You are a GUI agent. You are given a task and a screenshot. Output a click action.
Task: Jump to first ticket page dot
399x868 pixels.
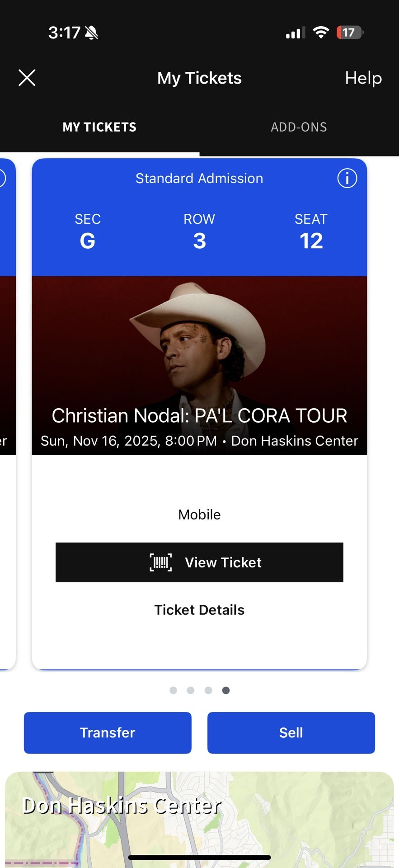point(173,690)
